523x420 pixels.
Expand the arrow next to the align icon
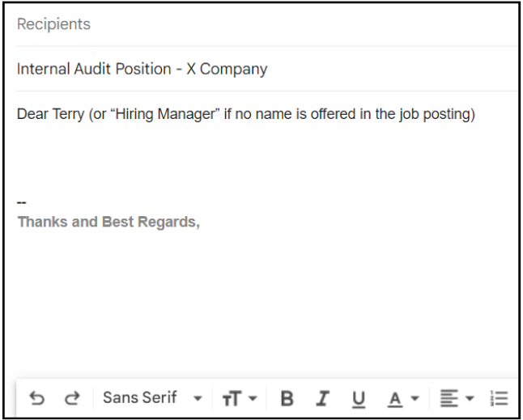tap(470, 398)
